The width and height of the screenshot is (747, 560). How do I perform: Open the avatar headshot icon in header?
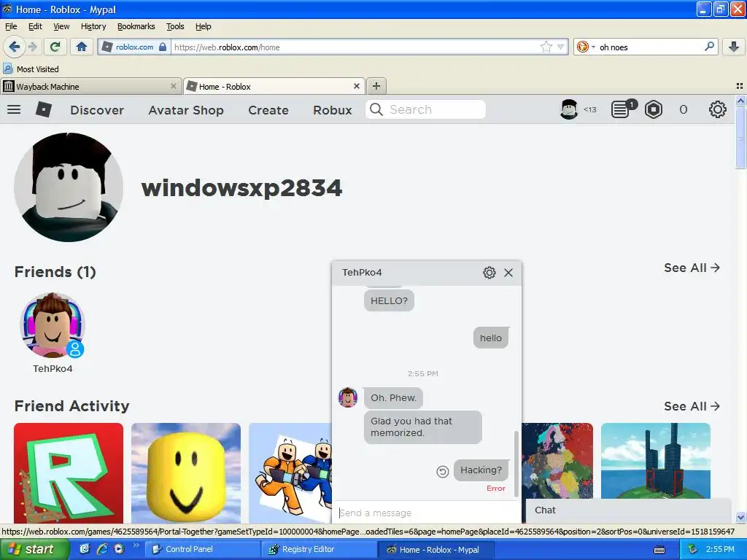point(569,109)
